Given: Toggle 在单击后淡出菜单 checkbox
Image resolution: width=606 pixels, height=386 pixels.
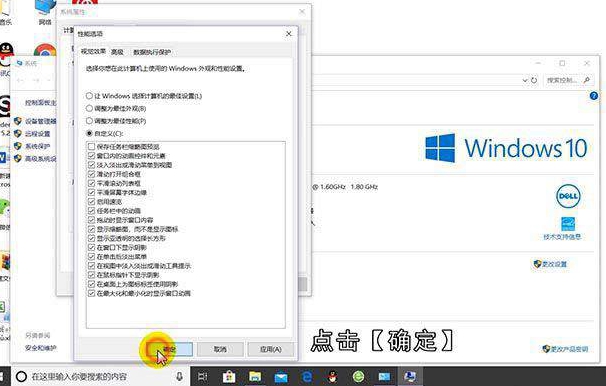Looking at the screenshot, I should pyautogui.click(x=92, y=257).
